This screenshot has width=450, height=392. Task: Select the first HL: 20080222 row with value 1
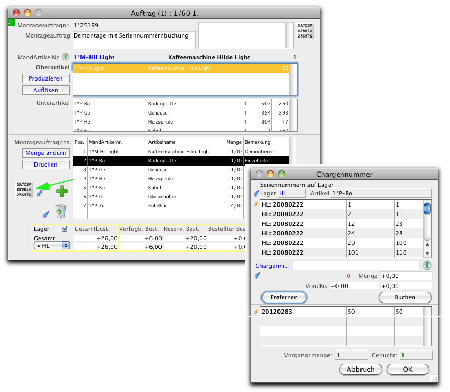341,204
